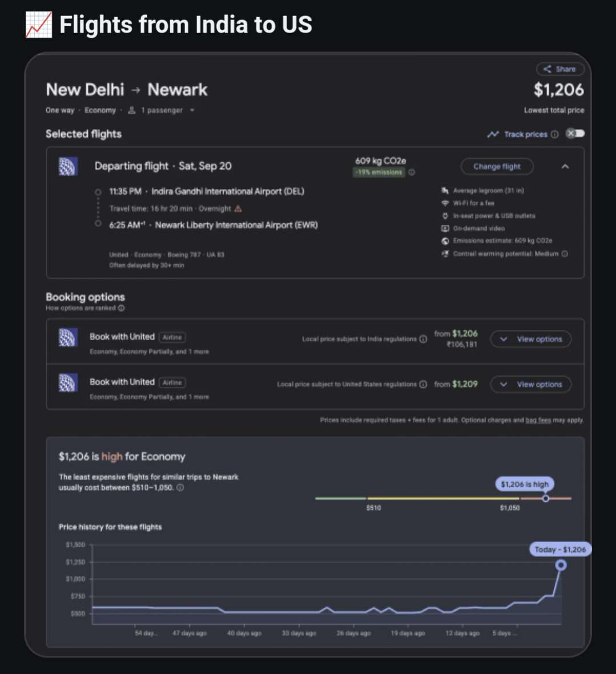Click the Wi-Fi for a fee icon
Screen dimensions: 616x674
[445, 203]
